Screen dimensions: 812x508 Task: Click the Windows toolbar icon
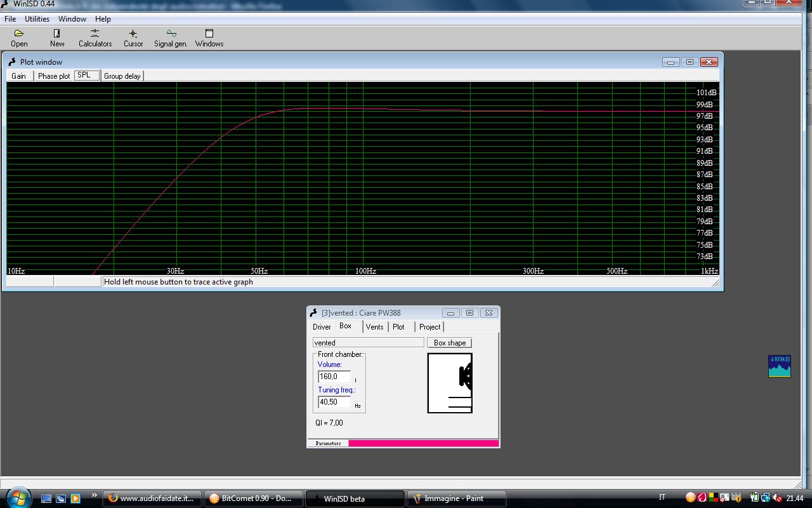pos(209,37)
